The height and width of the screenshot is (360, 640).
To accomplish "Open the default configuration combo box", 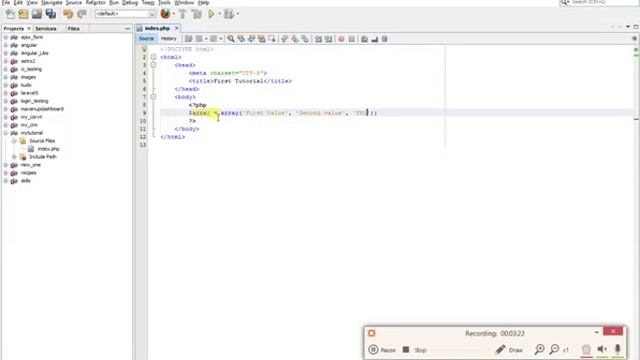I will [x=125, y=14].
